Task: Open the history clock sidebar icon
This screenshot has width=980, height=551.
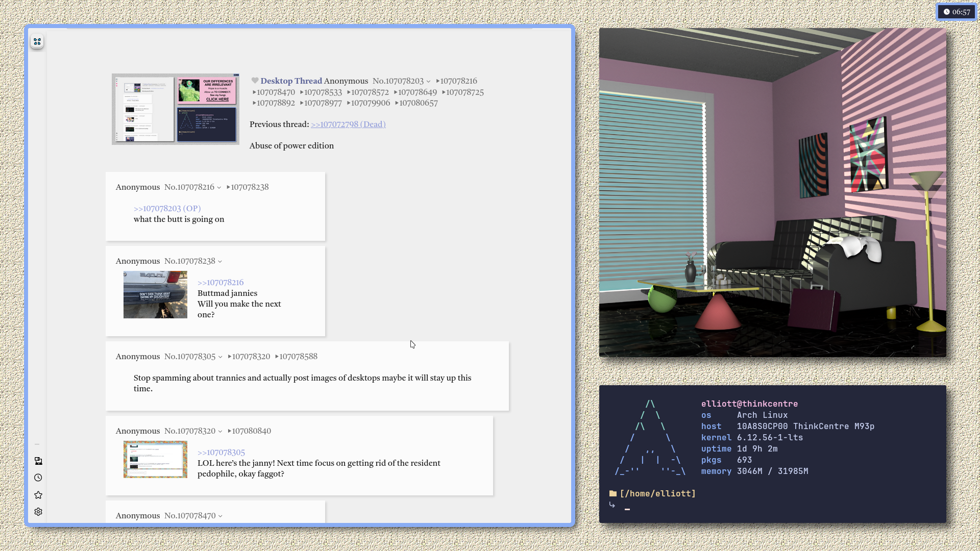Action: click(38, 478)
